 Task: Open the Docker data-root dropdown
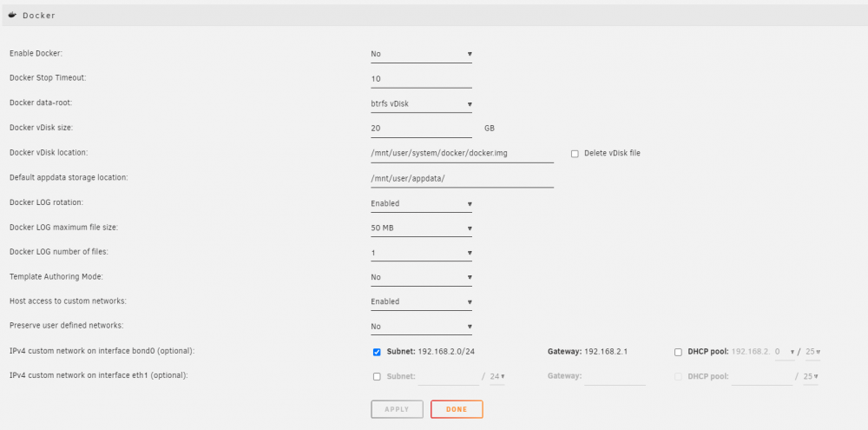(x=421, y=103)
